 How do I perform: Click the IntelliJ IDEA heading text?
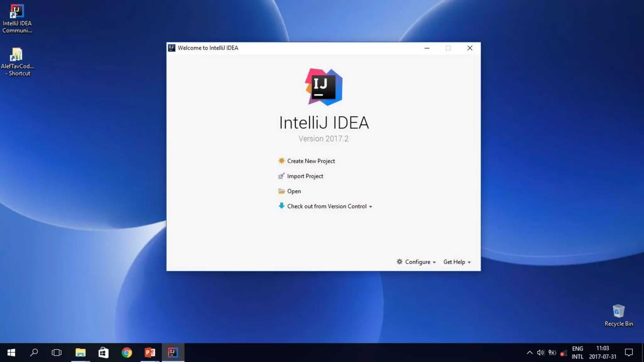coord(324,123)
